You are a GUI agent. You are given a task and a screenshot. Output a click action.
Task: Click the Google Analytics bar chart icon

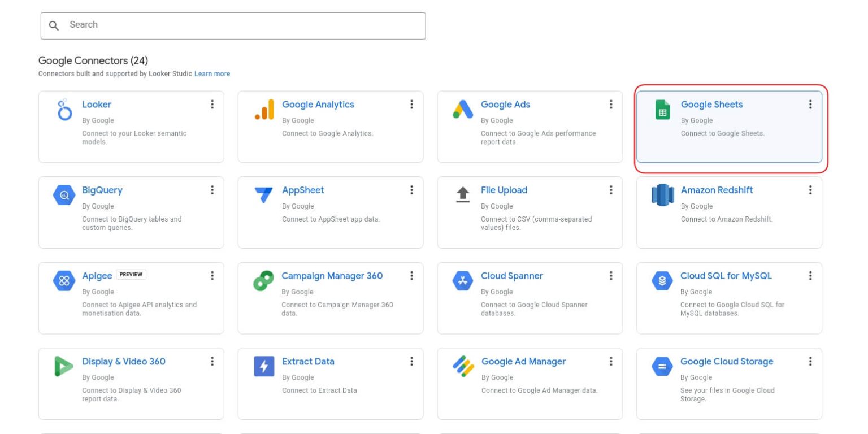tap(264, 110)
